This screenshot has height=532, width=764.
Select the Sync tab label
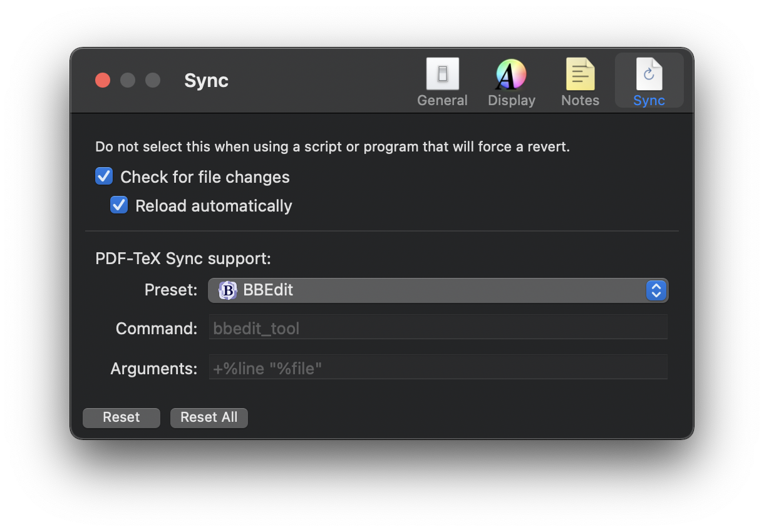click(x=649, y=101)
